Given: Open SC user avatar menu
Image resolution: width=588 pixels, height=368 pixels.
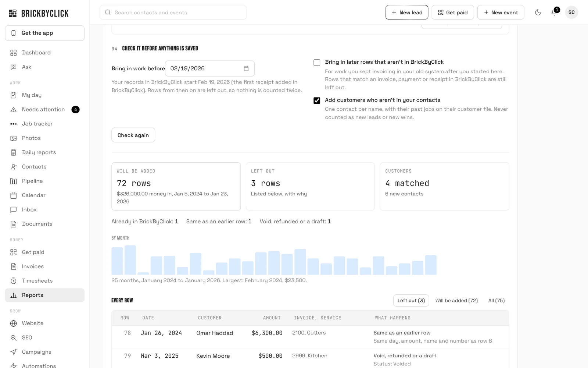Looking at the screenshot, I should point(571,13).
